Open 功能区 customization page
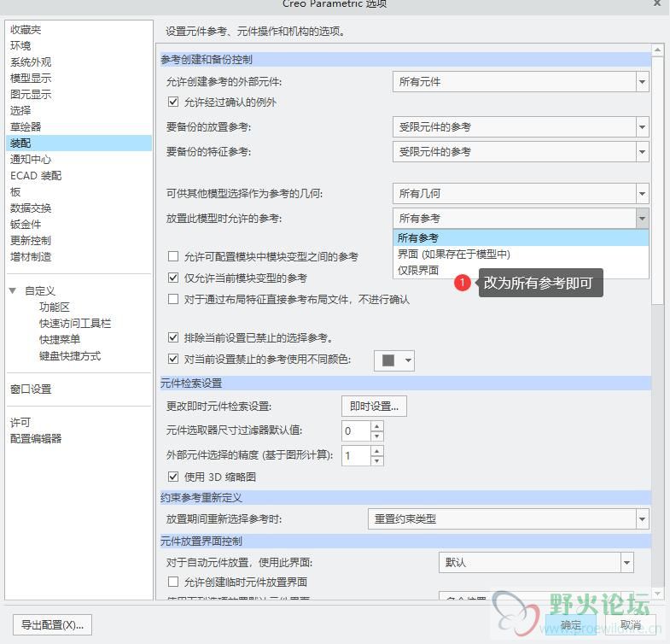 (55, 307)
